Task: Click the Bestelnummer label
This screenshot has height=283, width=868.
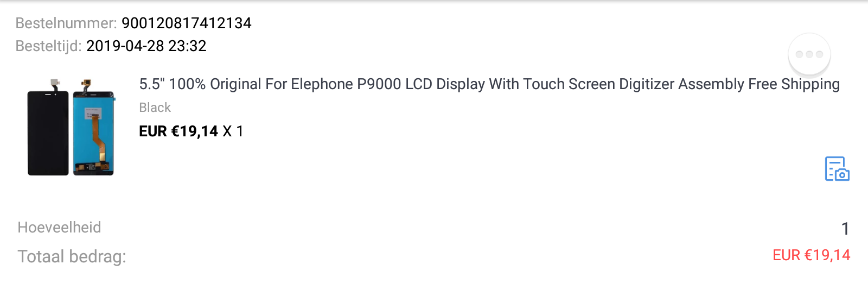Action: point(66,23)
